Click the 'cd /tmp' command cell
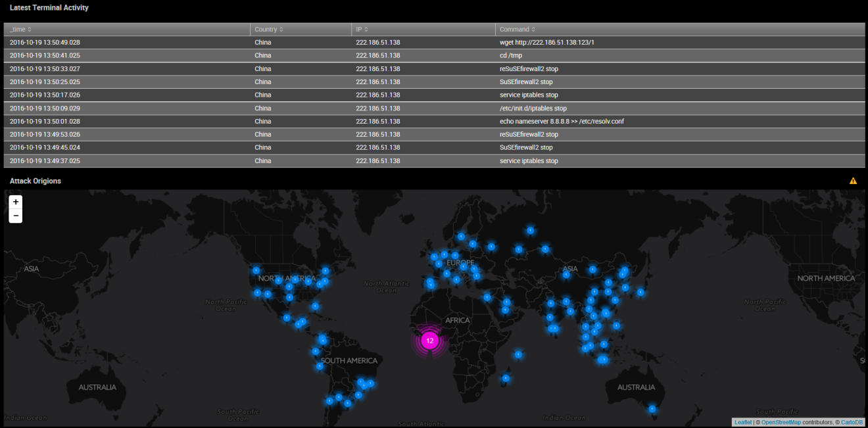The height and width of the screenshot is (428, 868). [510, 56]
